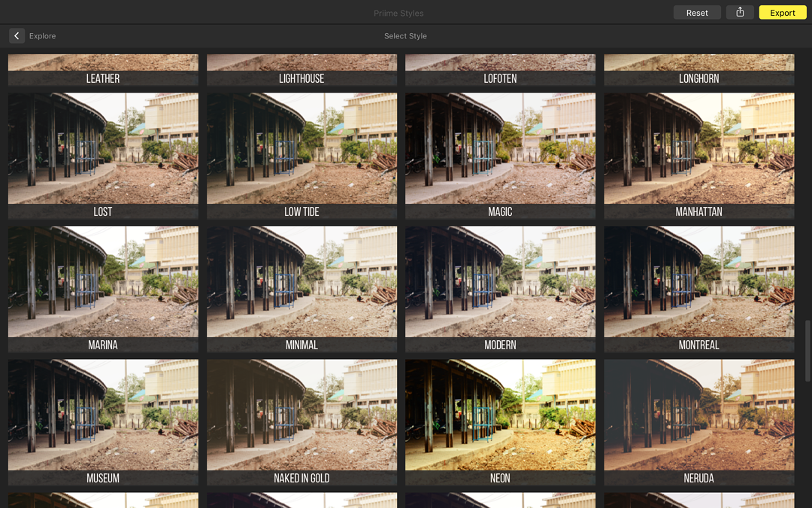Select the Lighthouse style
This screenshot has height=508, width=812.
click(302, 70)
